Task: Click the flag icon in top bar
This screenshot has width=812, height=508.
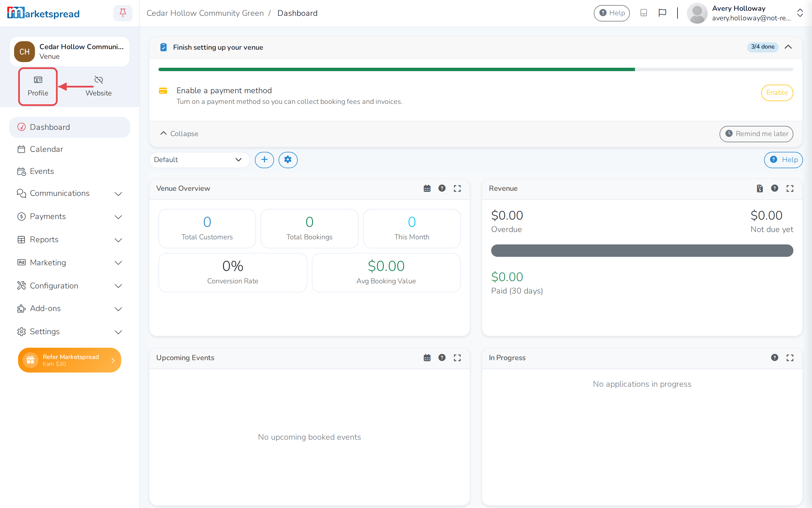Action: (662, 13)
